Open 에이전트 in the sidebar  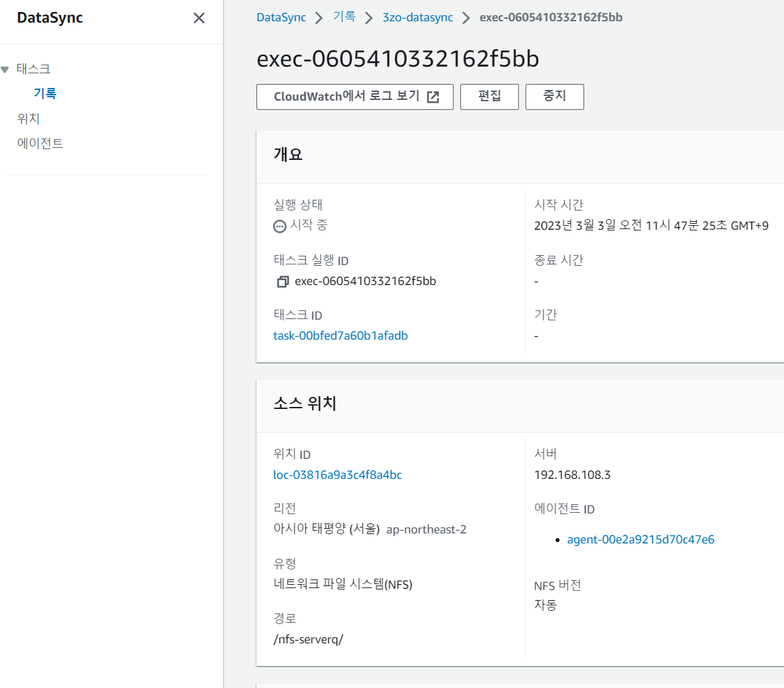pos(40,143)
